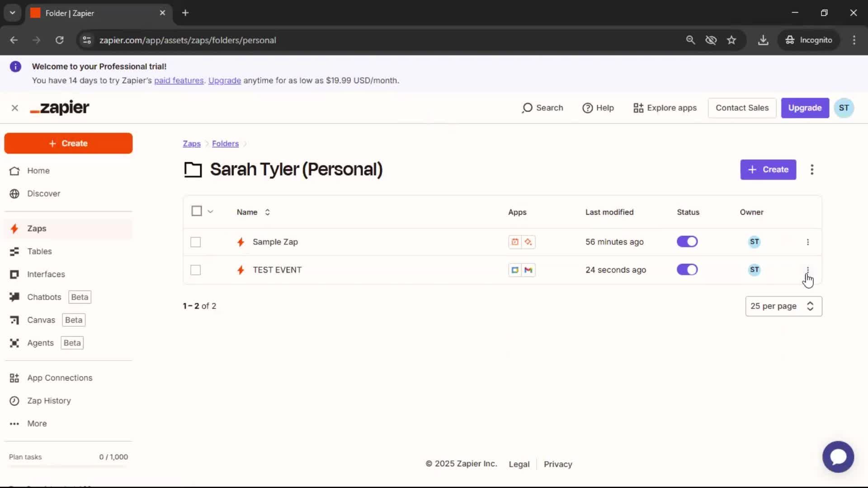
Task: Click the Upgrade link in trial banner
Action: pos(225,80)
